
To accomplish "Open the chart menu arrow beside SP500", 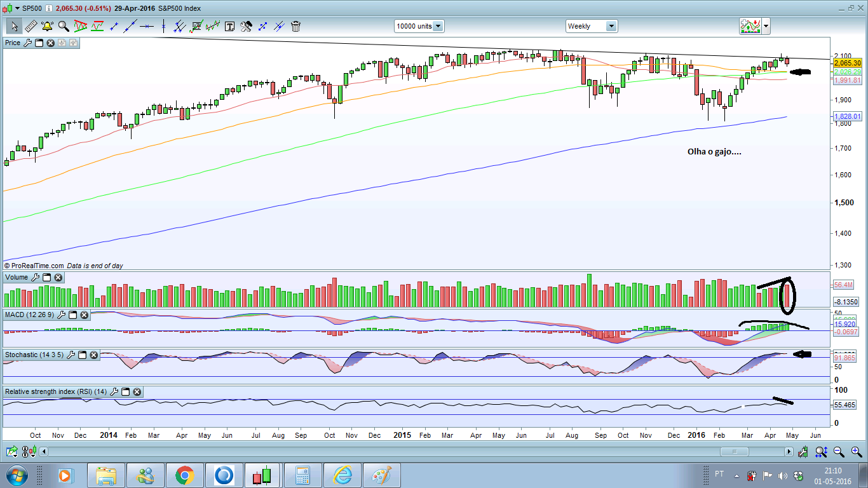I will point(16,9).
